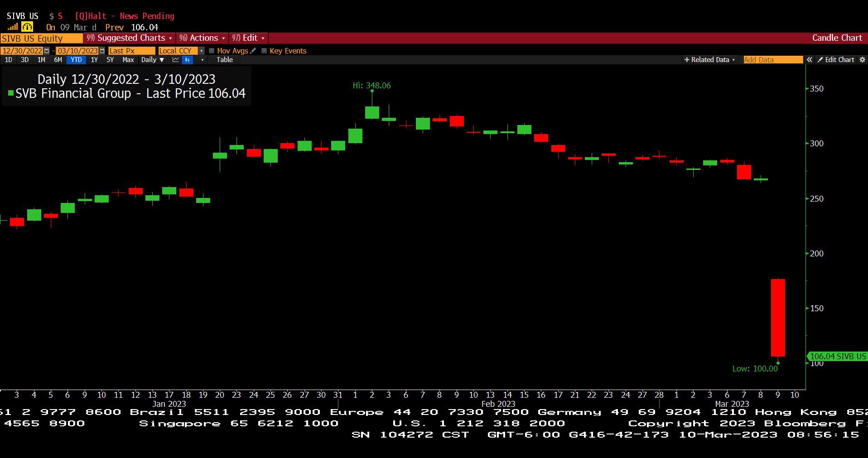Viewport: 868px width, 458px height.
Task: Switch to line chart style icon
Action: 176,60
